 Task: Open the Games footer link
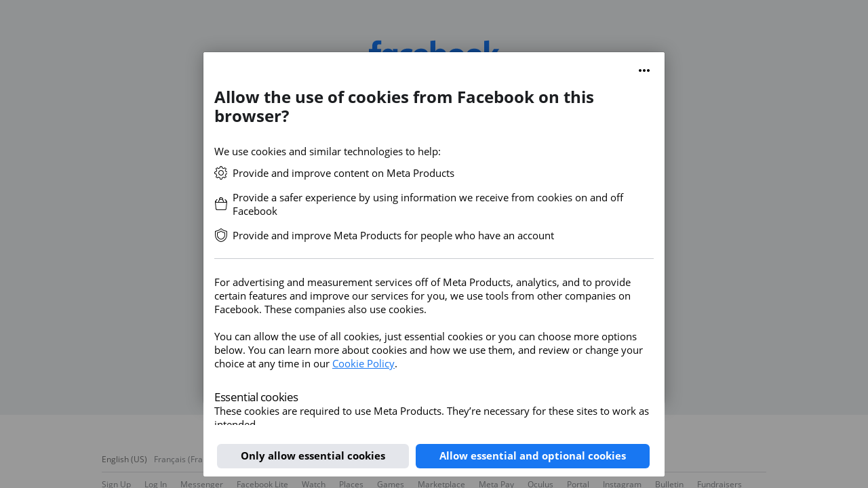click(x=390, y=484)
